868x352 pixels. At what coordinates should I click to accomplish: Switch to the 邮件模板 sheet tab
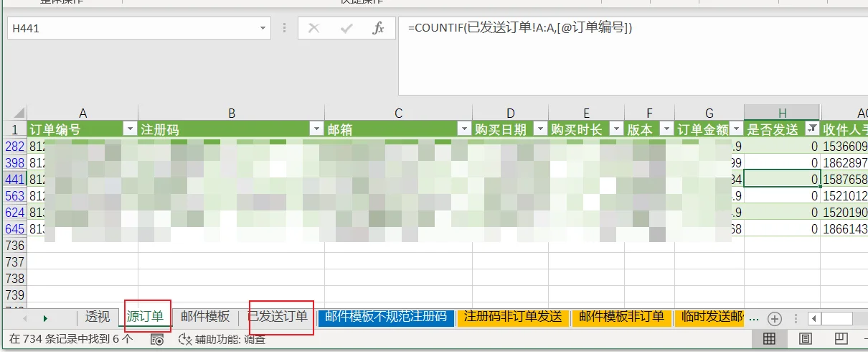pos(205,317)
